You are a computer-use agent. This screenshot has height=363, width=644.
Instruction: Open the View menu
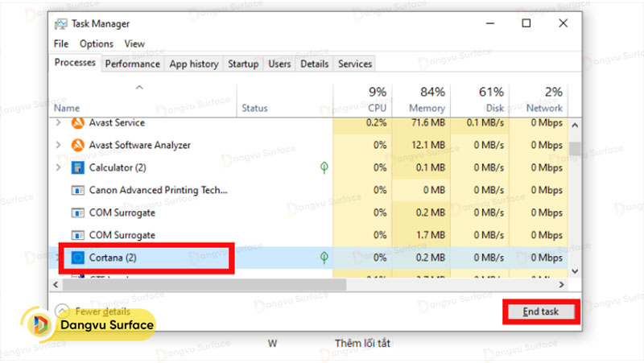(134, 44)
